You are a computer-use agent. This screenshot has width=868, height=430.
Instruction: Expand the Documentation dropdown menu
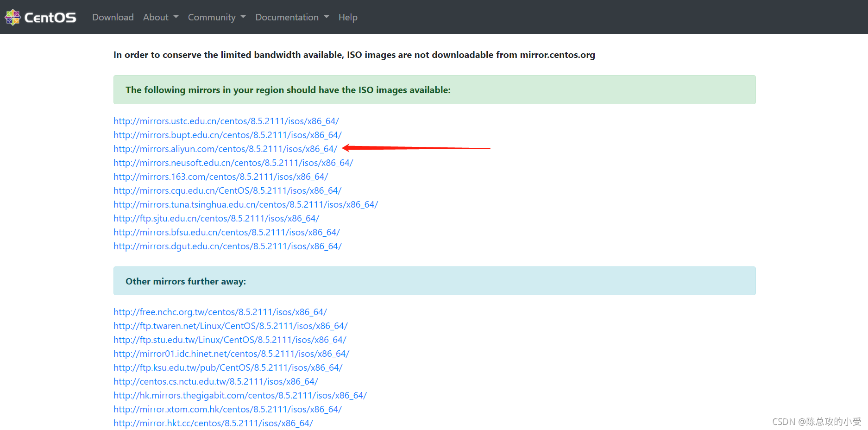pos(292,17)
